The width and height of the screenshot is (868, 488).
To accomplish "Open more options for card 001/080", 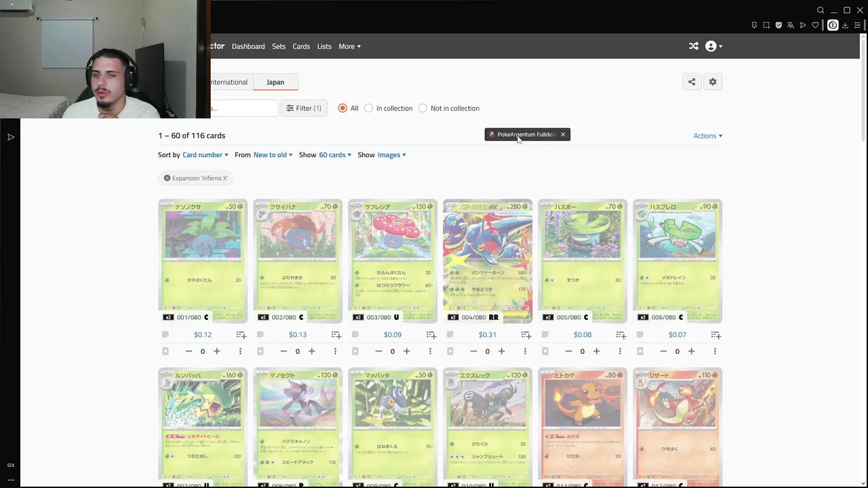I will coord(240,351).
